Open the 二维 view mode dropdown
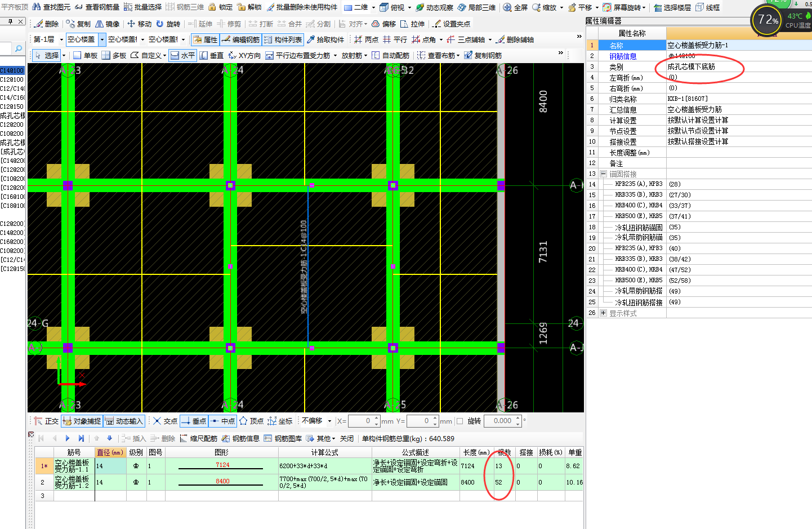Viewport: 812px width, 529px height. click(x=373, y=7)
